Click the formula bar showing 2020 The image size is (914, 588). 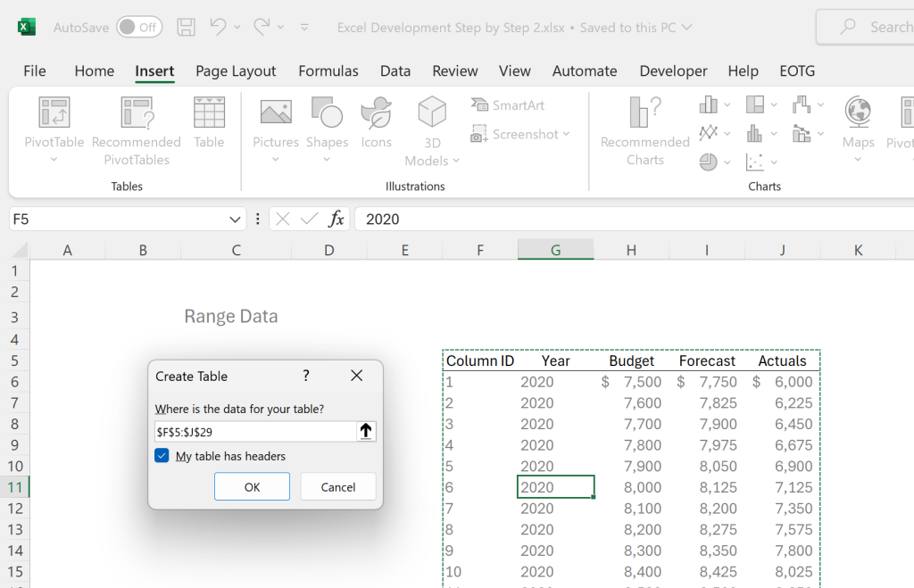pyautogui.click(x=635, y=219)
